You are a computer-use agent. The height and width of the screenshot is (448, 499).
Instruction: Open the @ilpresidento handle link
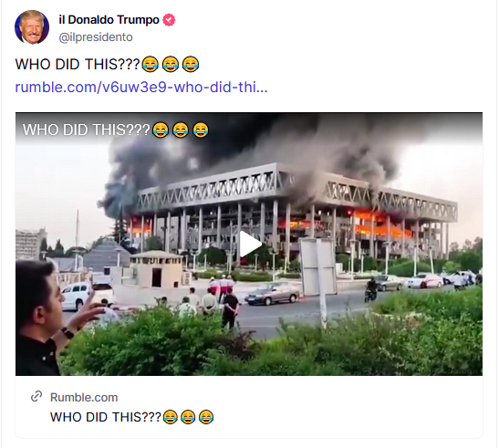tap(96, 37)
